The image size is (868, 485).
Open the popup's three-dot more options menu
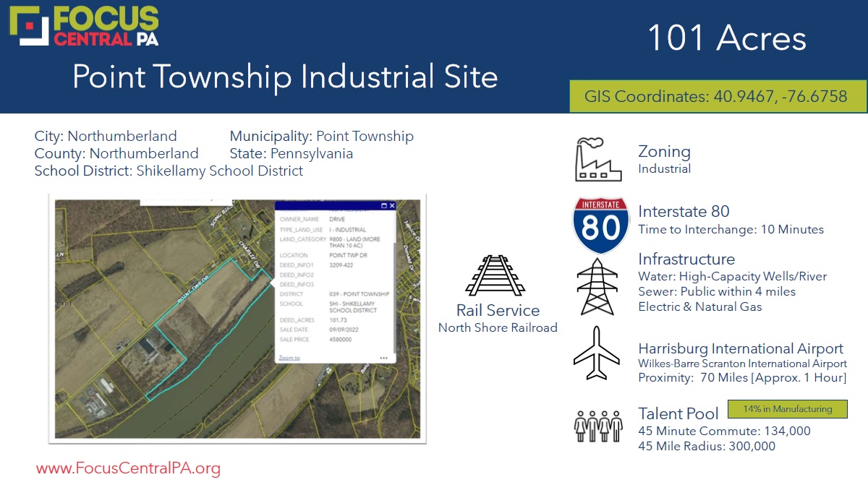[383, 358]
